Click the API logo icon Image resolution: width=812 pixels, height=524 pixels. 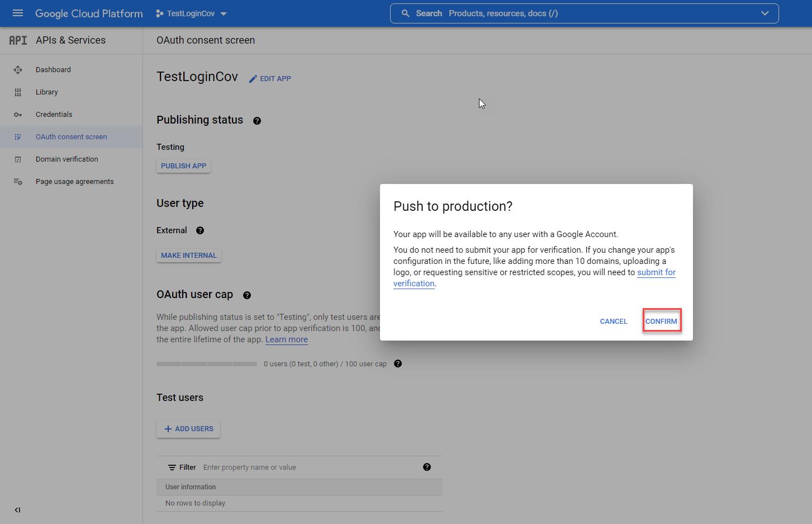[18, 40]
